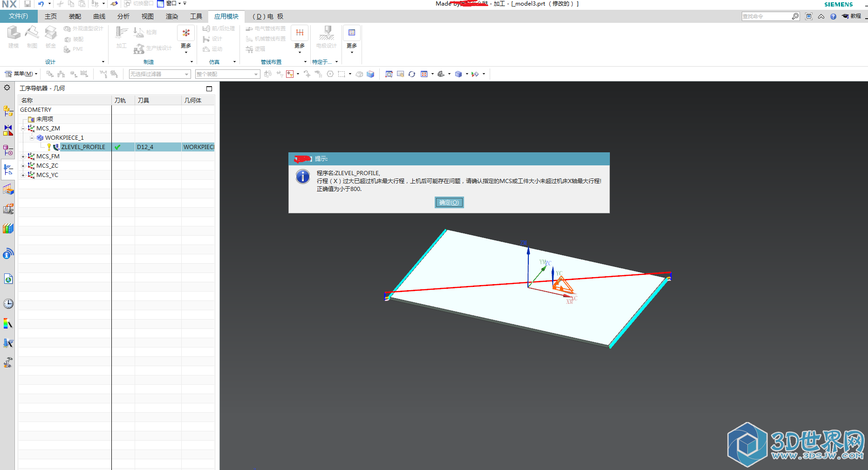
Task: Expand the MCS_FM tree node
Action: click(x=23, y=157)
